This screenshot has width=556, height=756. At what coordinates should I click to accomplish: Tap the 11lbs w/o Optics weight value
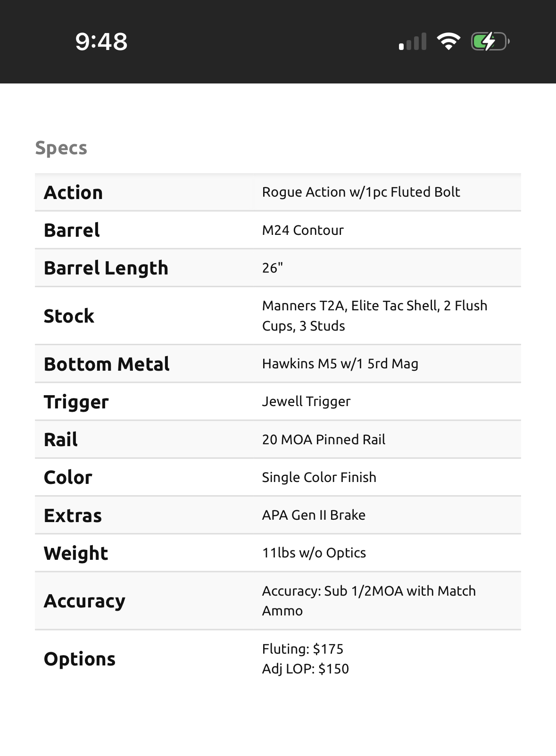[314, 553]
